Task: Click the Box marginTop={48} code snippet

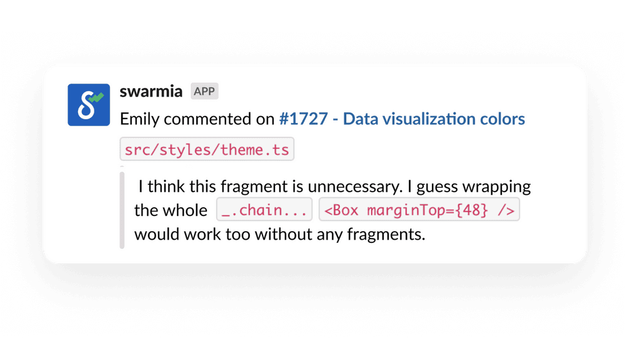Action: pos(419,210)
